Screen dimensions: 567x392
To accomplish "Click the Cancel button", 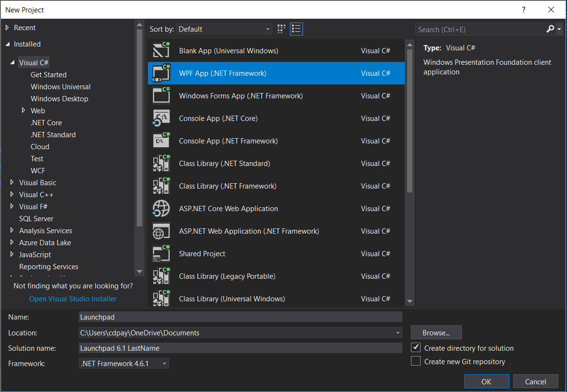I will 535,381.
